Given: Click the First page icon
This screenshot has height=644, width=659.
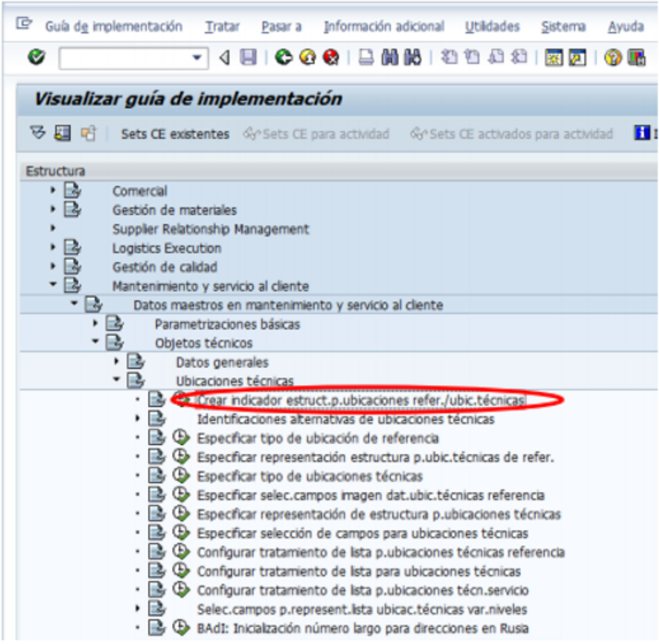Looking at the screenshot, I should 449,57.
